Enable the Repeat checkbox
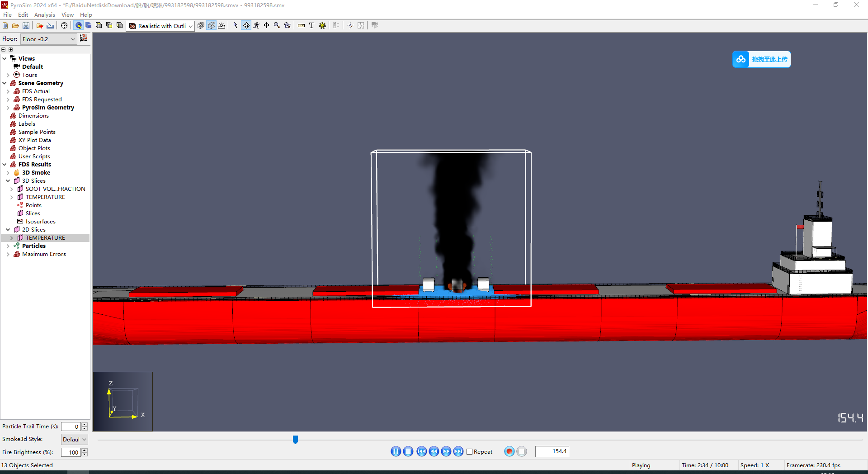868x474 pixels. (x=469, y=452)
